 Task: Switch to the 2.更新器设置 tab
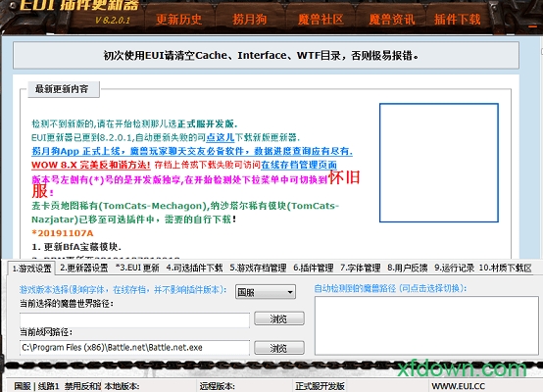[x=84, y=268]
